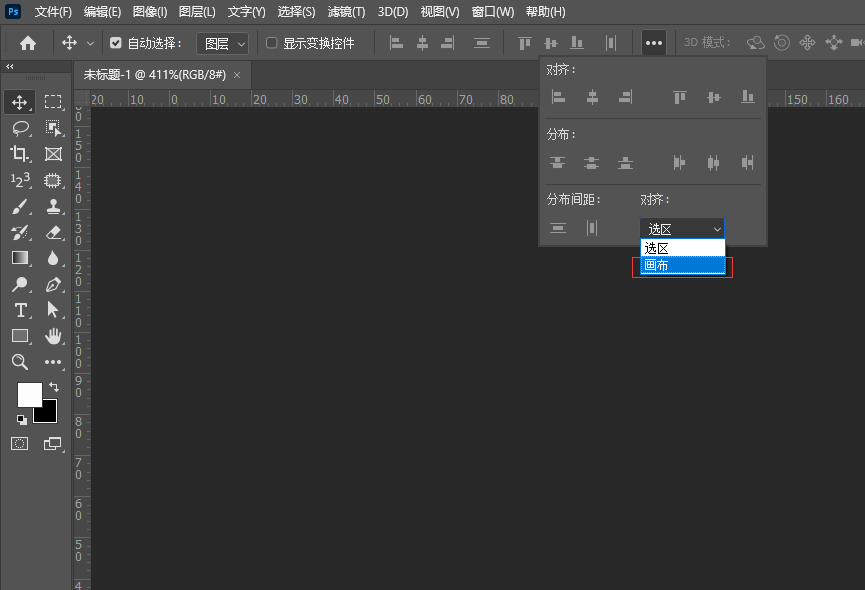Open the white foreground color swatch
Viewport: 865px width, 590px height.
click(29, 394)
